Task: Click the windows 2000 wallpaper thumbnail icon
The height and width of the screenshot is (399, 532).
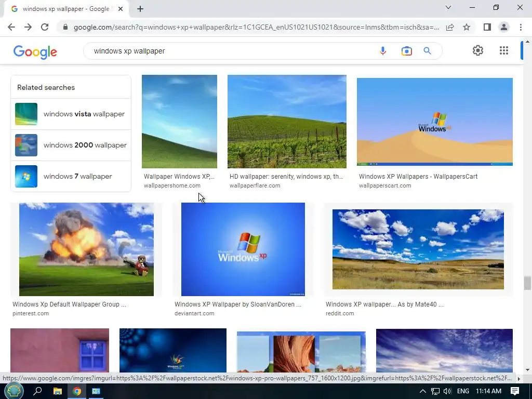Action: [x=26, y=145]
